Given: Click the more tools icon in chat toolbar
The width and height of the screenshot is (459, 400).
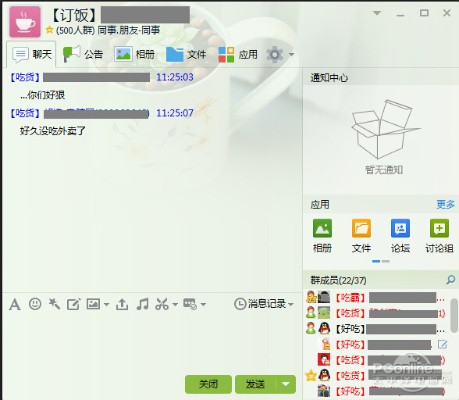Looking at the screenshot, I should click(190, 304).
